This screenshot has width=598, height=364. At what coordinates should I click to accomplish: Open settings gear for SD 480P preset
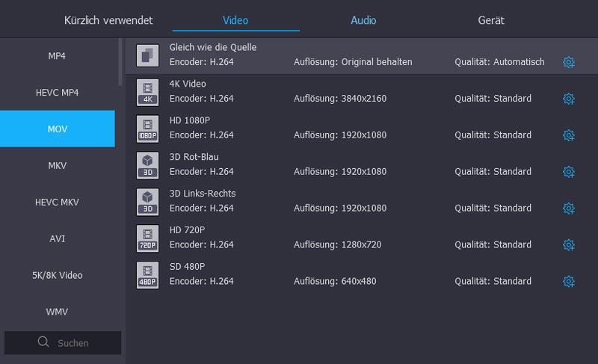(x=568, y=282)
